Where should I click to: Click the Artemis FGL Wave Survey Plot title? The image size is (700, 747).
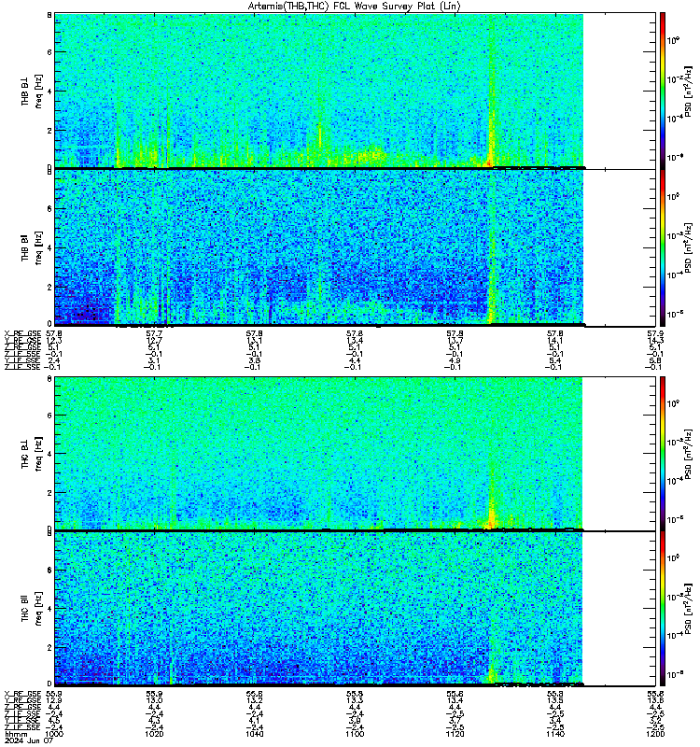(x=355, y=7)
